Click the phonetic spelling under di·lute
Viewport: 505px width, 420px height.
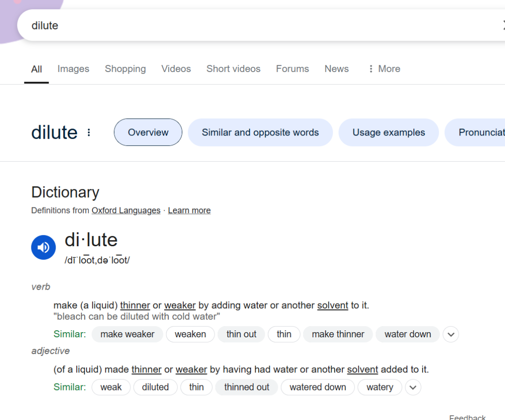coord(97,260)
